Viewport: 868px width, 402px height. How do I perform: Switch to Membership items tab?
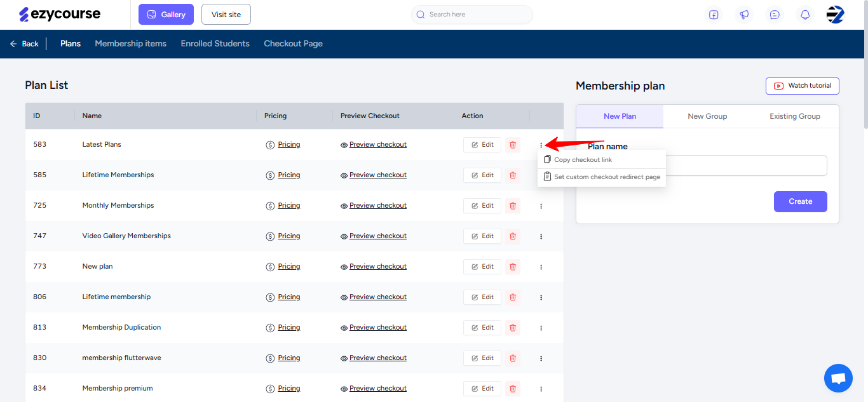pyautogui.click(x=130, y=44)
